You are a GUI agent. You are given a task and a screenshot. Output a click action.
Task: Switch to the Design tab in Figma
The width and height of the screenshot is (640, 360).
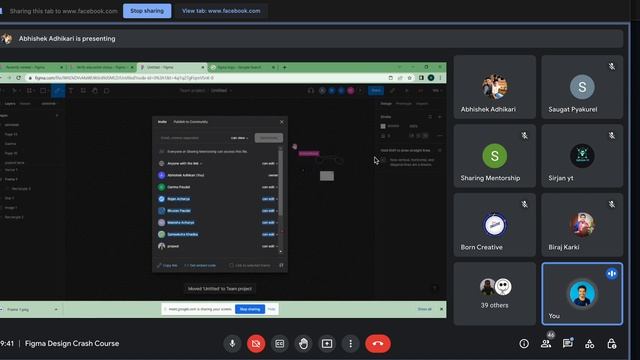coord(386,104)
